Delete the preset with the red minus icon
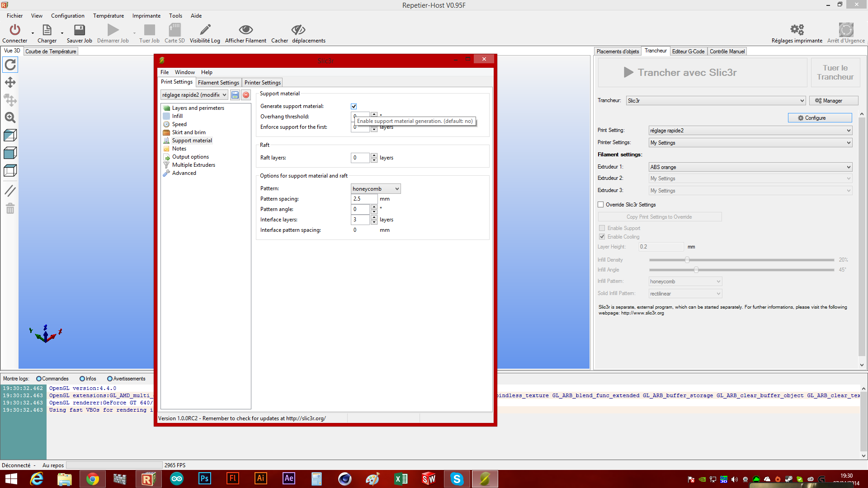 click(x=246, y=95)
